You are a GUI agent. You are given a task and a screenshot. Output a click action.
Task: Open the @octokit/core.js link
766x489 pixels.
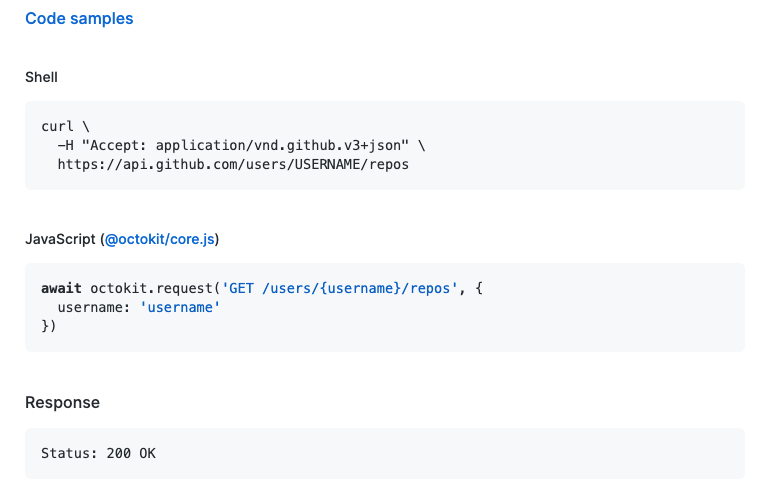tap(160, 239)
